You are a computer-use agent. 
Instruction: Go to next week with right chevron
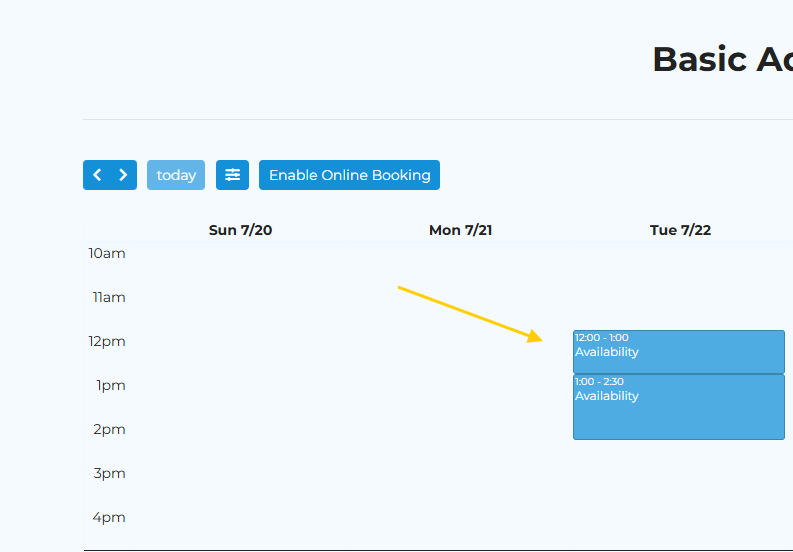pos(123,175)
